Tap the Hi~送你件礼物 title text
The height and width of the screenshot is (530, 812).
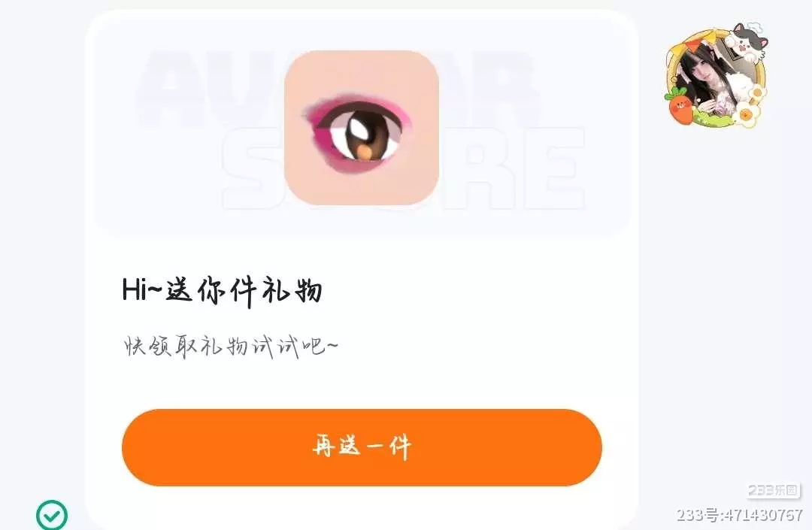point(222,290)
